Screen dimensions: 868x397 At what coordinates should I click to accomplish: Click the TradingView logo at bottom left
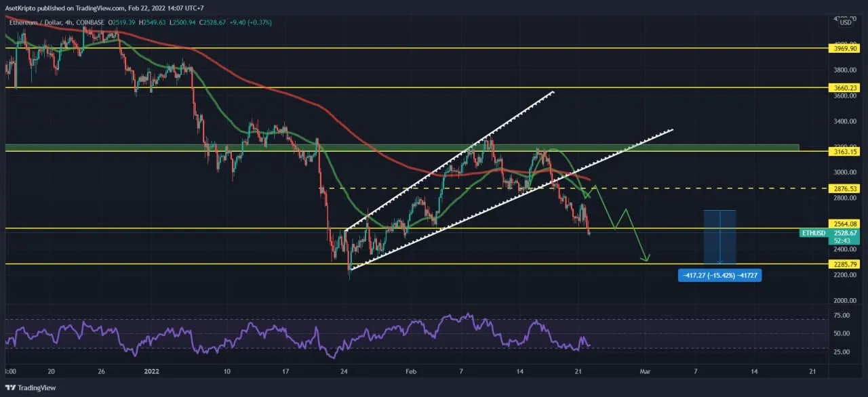(31, 388)
